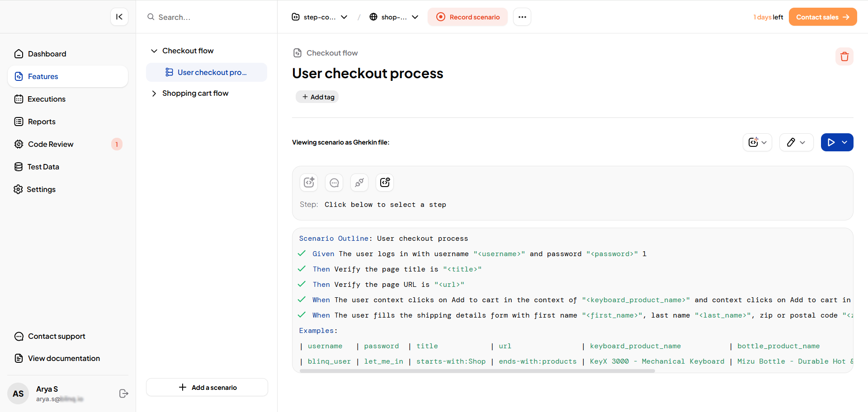Open the run scenario dropdown arrow

coord(844,142)
